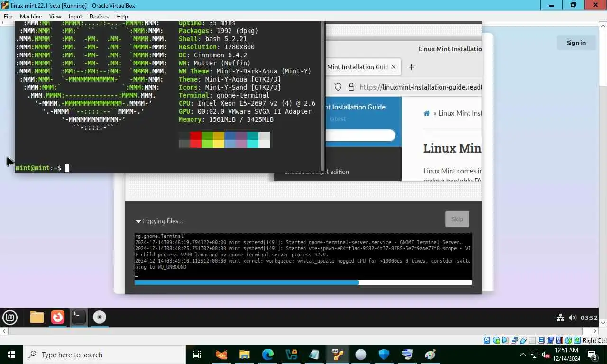Open the Machine menu in VirtualBox
This screenshot has width=607, height=364.
[31, 16]
